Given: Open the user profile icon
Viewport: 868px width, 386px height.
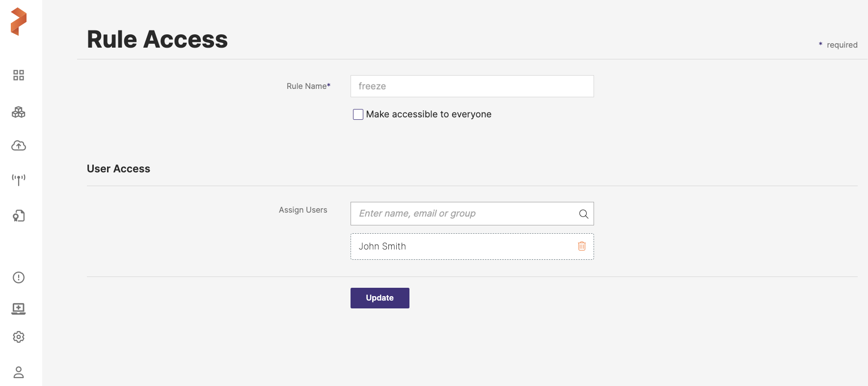Looking at the screenshot, I should [19, 372].
